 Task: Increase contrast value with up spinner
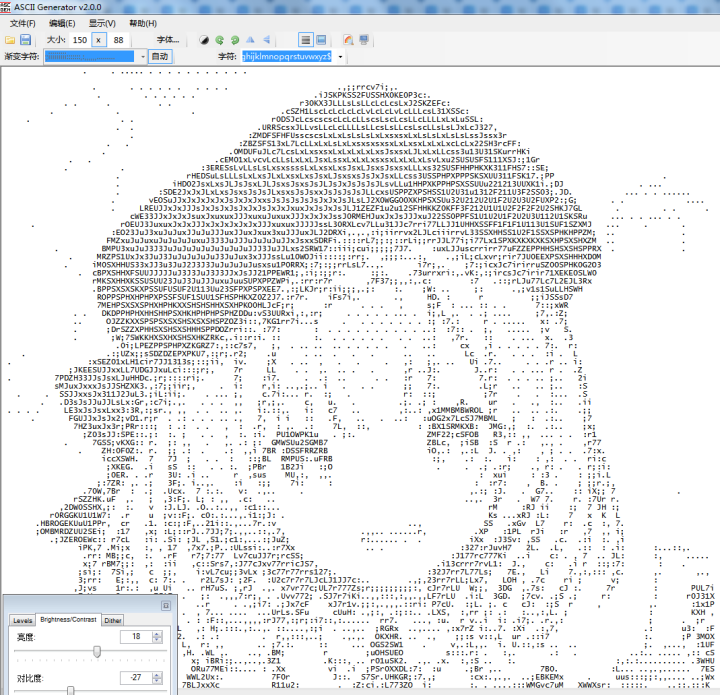(x=157, y=675)
